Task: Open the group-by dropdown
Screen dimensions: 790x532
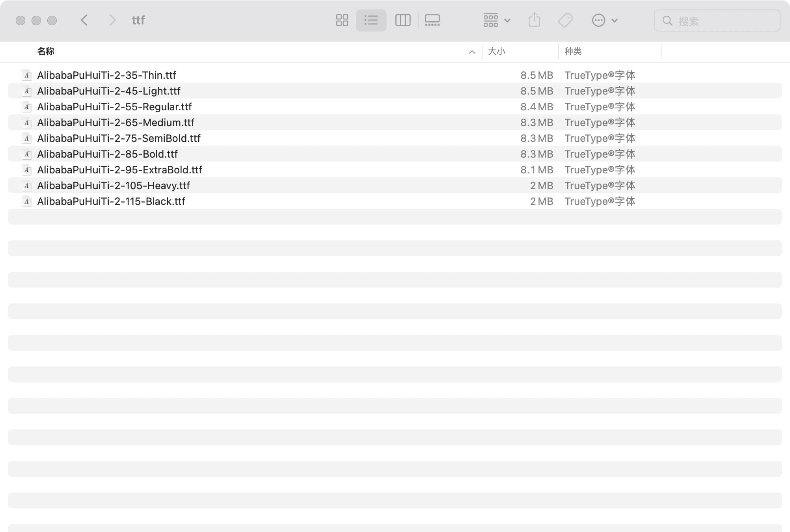Action: pos(497,20)
